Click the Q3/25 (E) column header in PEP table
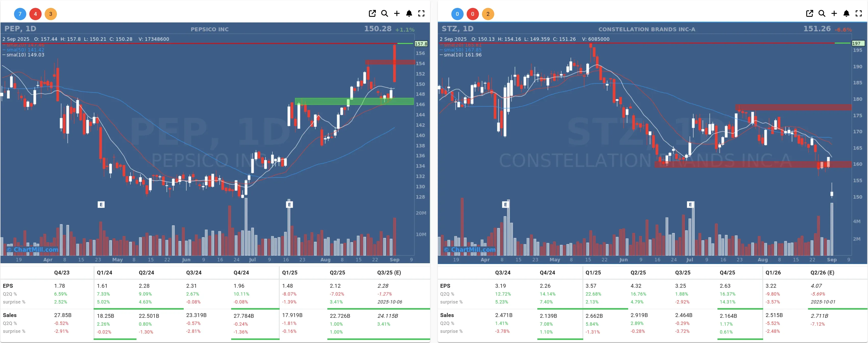The width and height of the screenshot is (868, 343). (x=389, y=273)
